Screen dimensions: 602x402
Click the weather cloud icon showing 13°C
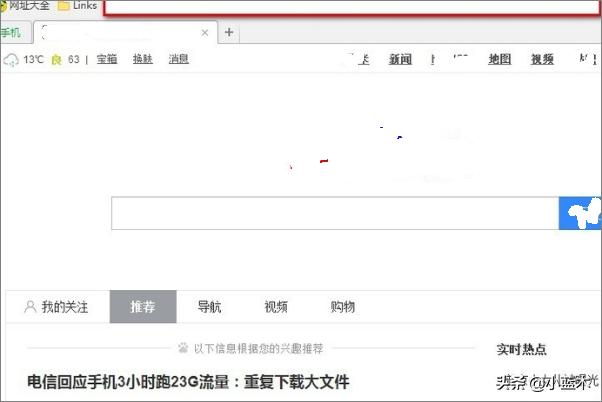(11, 60)
